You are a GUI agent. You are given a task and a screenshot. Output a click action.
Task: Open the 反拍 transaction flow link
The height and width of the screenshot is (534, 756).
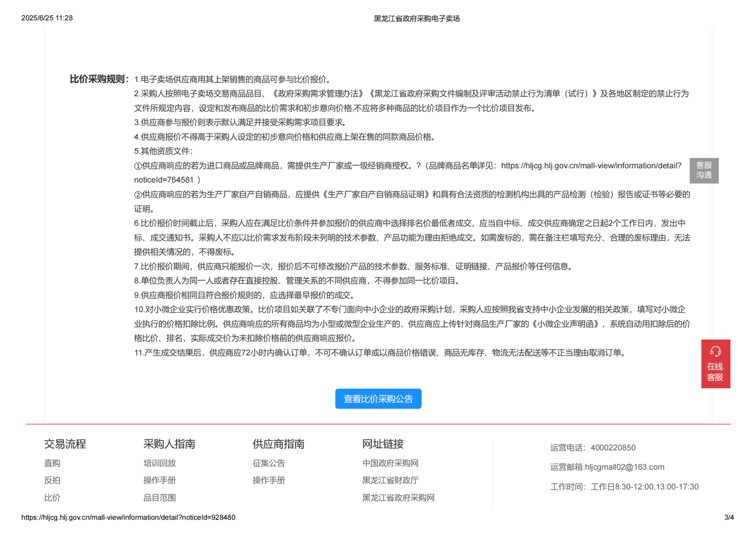coord(52,480)
